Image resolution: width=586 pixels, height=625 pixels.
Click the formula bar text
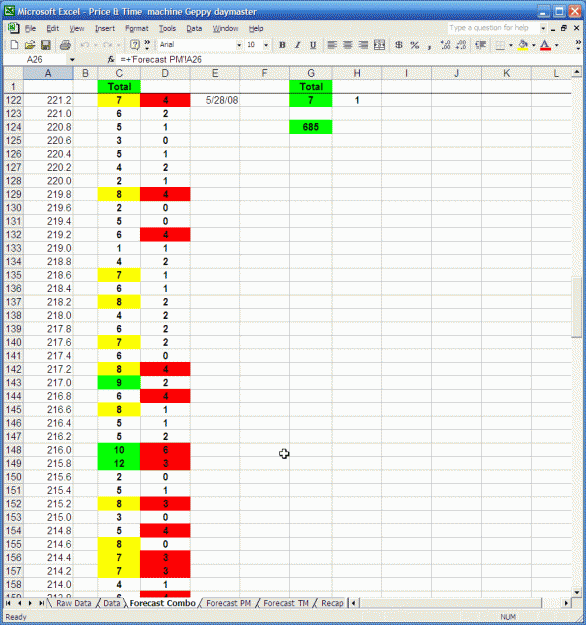pos(161,59)
